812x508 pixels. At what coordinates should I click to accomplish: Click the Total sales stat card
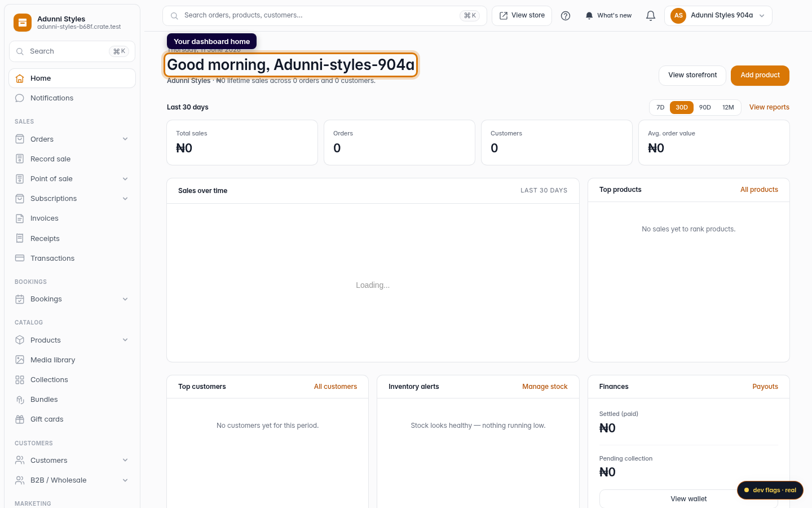pos(242,143)
